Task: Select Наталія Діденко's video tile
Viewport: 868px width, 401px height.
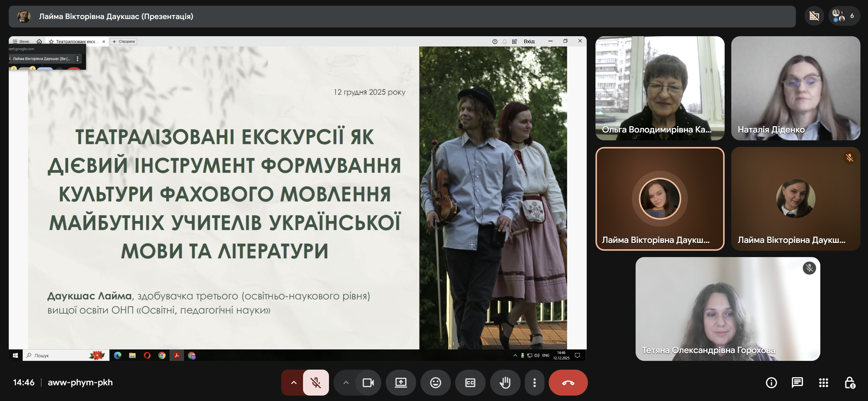Action: click(x=795, y=88)
